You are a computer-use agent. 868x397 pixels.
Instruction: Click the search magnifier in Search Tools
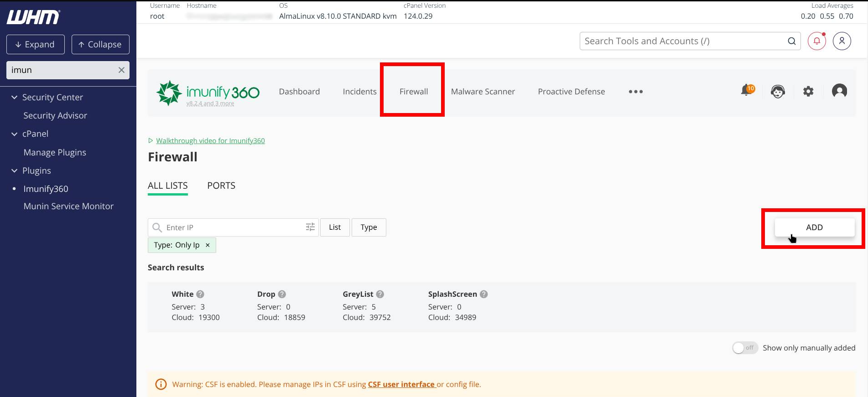tap(791, 41)
